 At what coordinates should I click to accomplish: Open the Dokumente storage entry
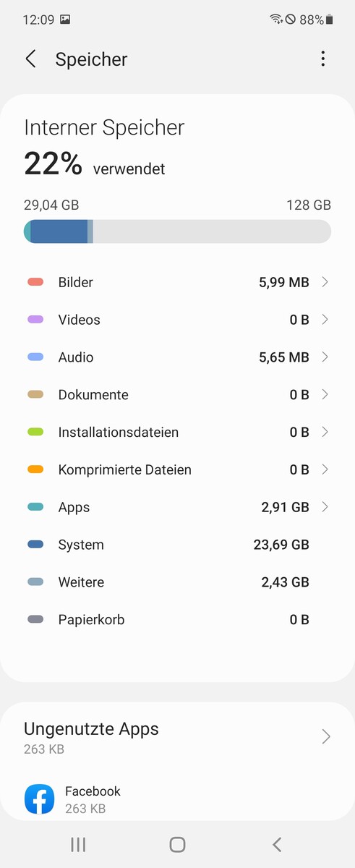177,395
